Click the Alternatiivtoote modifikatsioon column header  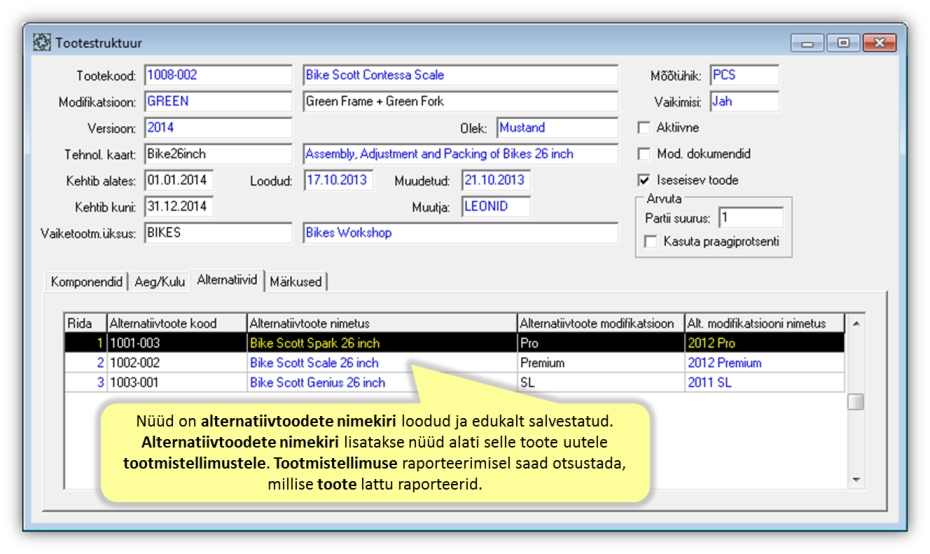pyautogui.click(x=601, y=323)
